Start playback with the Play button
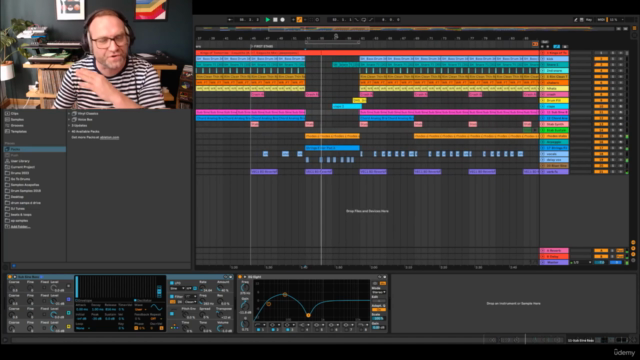The width and height of the screenshot is (640, 360). [x=268, y=20]
